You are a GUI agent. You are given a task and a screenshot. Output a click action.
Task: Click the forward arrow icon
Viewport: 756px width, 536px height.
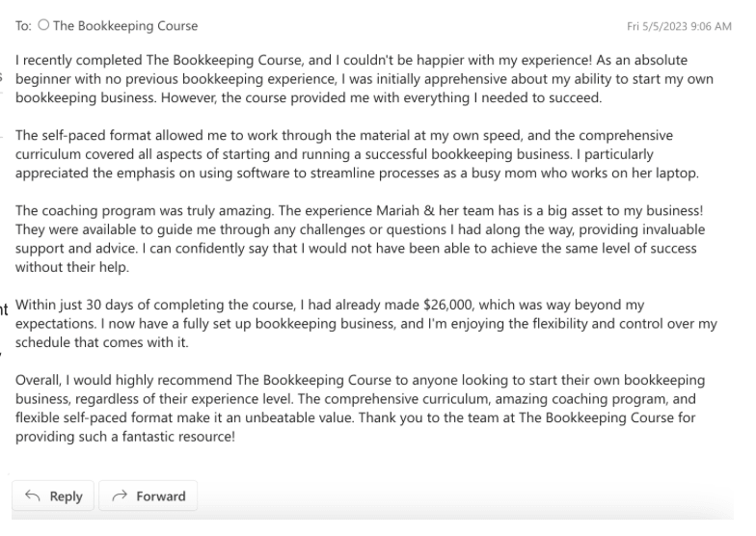(x=121, y=496)
